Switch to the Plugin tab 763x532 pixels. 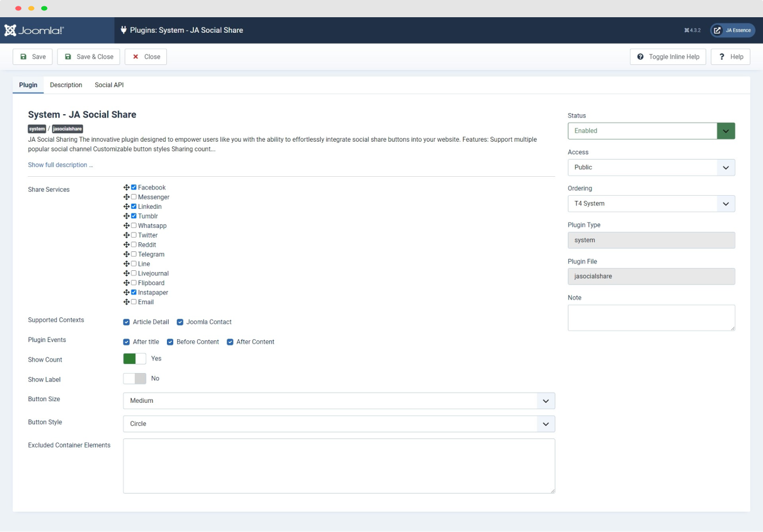click(x=28, y=85)
